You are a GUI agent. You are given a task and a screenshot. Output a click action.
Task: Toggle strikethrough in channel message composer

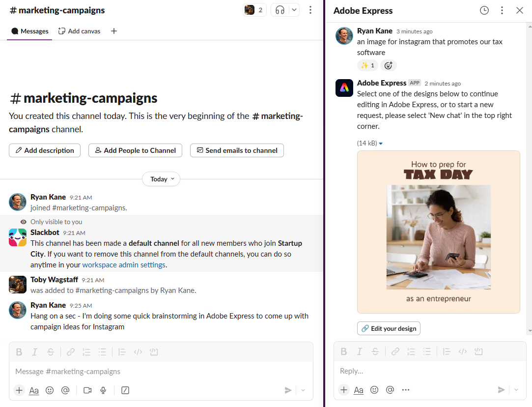51,352
